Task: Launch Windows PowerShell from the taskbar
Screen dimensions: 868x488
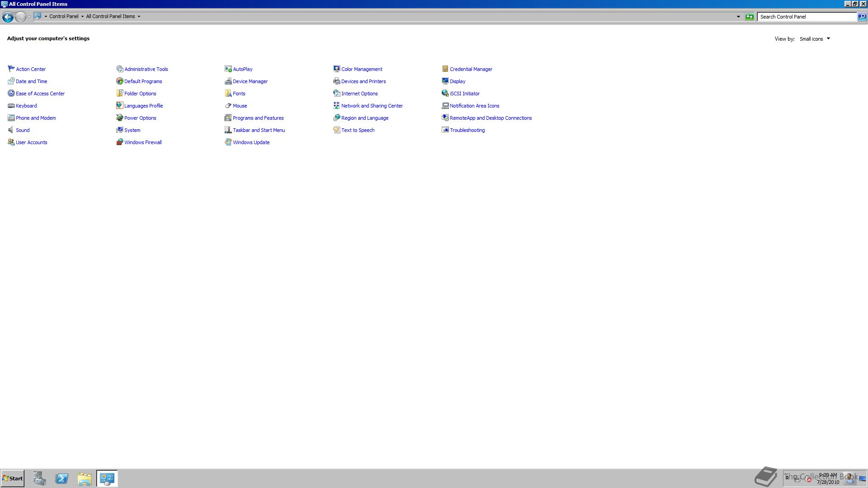Action: point(62,479)
